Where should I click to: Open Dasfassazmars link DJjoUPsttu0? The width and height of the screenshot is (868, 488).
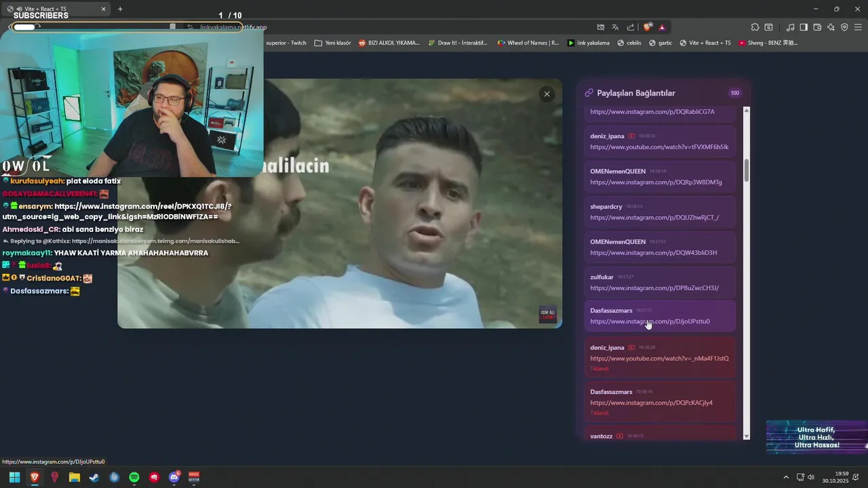tap(650, 321)
